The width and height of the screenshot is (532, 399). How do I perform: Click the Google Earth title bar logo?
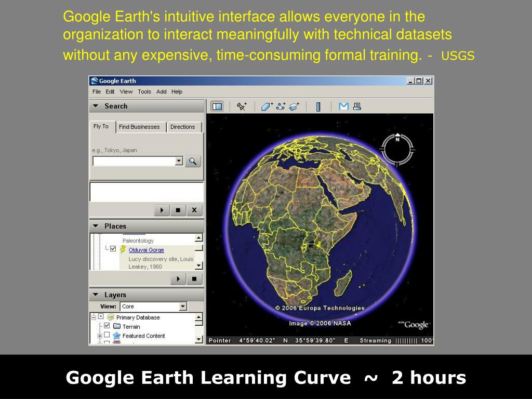click(x=95, y=81)
